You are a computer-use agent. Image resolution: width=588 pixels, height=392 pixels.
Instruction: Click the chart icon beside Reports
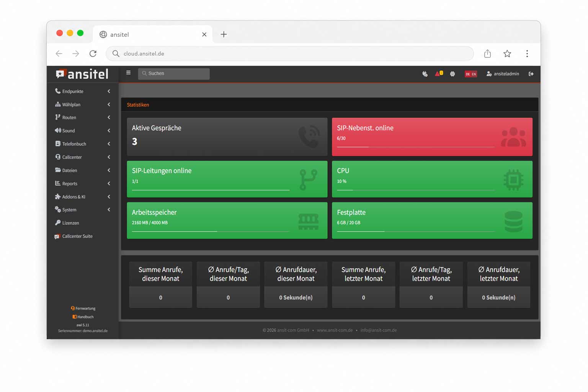pos(58,183)
